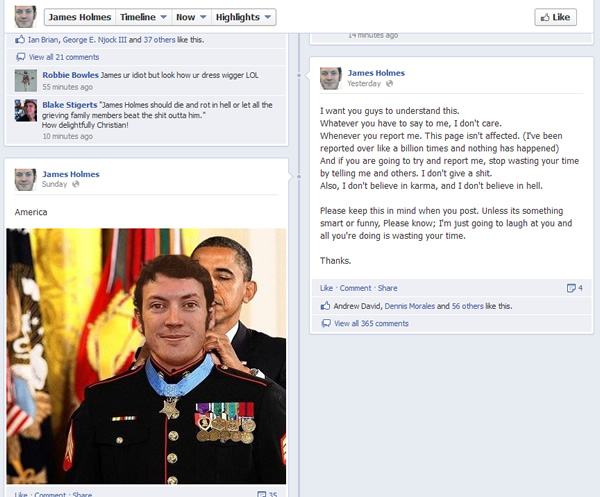Click the comment bubble icon near View all 365 comments
600x497 pixels.
coord(326,323)
